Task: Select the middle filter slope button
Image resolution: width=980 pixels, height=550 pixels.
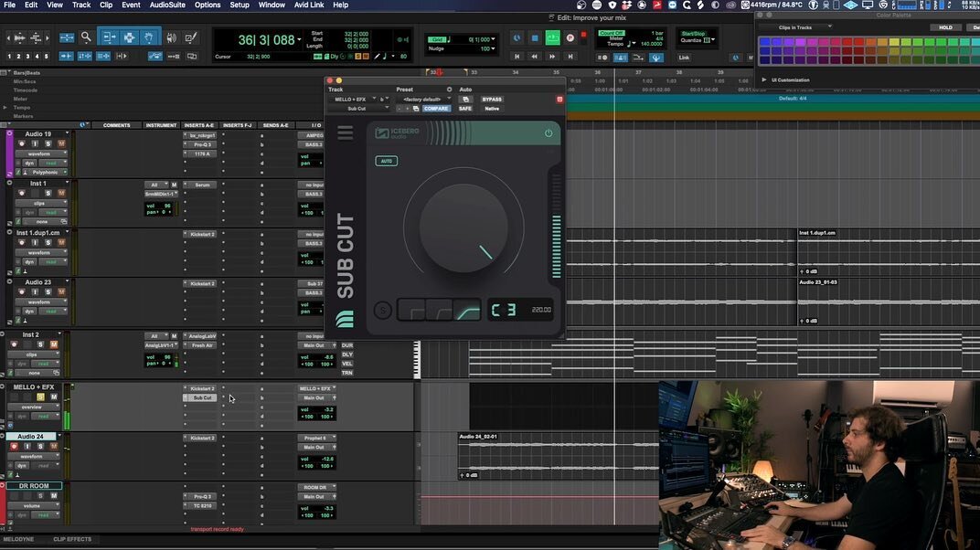Action: coord(440,311)
